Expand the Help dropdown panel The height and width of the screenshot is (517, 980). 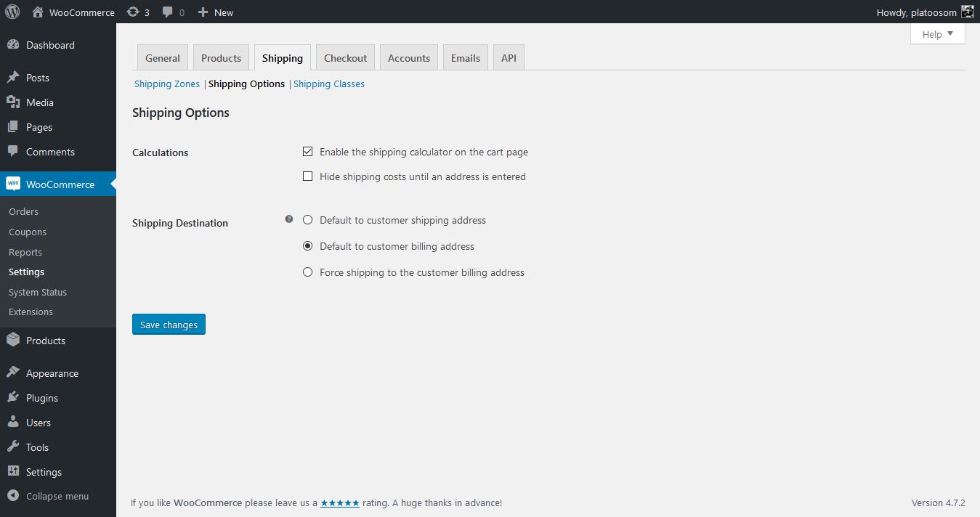coord(938,34)
